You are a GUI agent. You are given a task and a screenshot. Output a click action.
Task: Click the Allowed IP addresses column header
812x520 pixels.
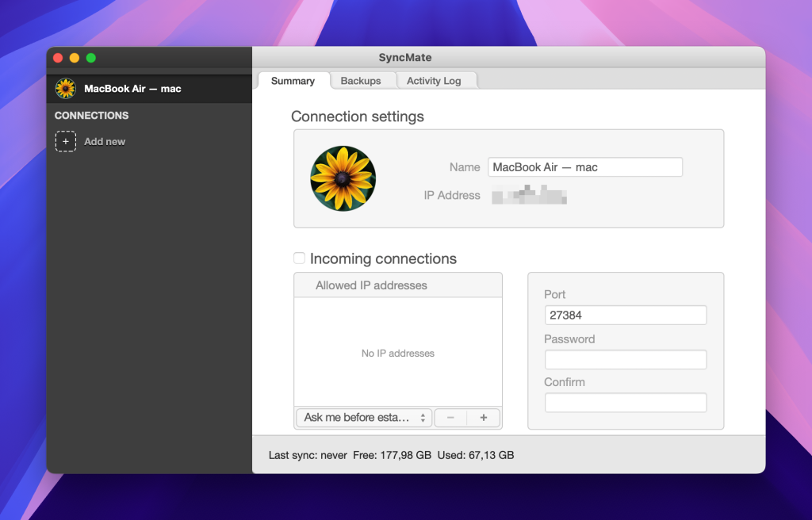click(398, 285)
